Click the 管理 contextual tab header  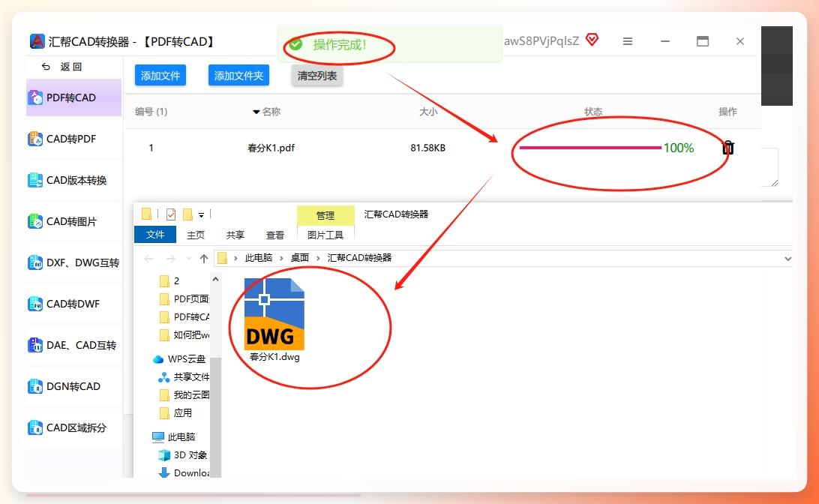(x=325, y=215)
